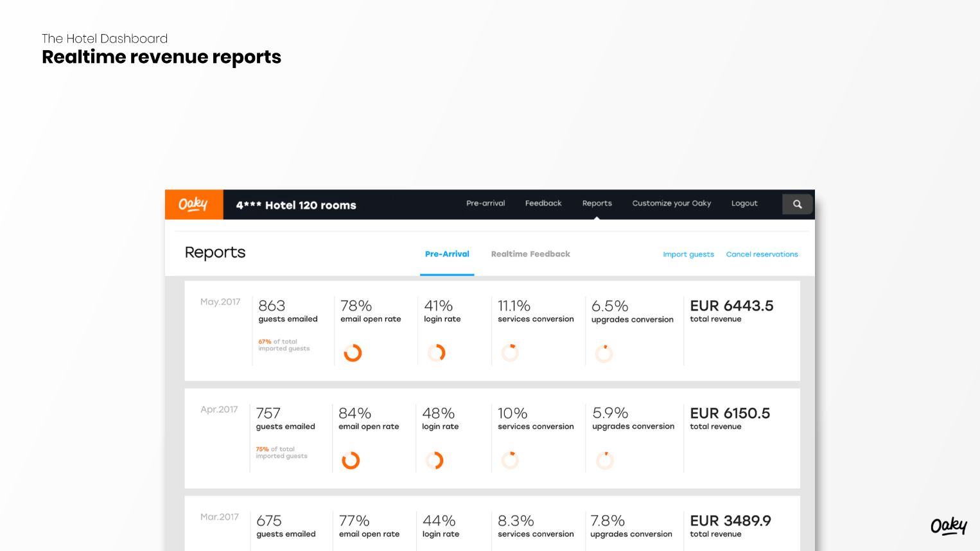This screenshot has width=980, height=551.
Task: Click the 7.8% upgrades conversion value
Action: click(x=608, y=521)
